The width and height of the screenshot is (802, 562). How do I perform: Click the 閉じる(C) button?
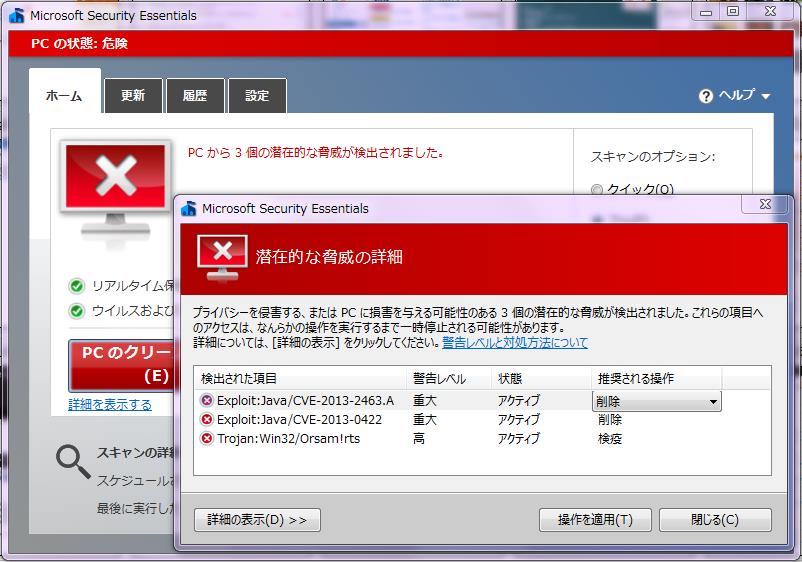point(715,520)
